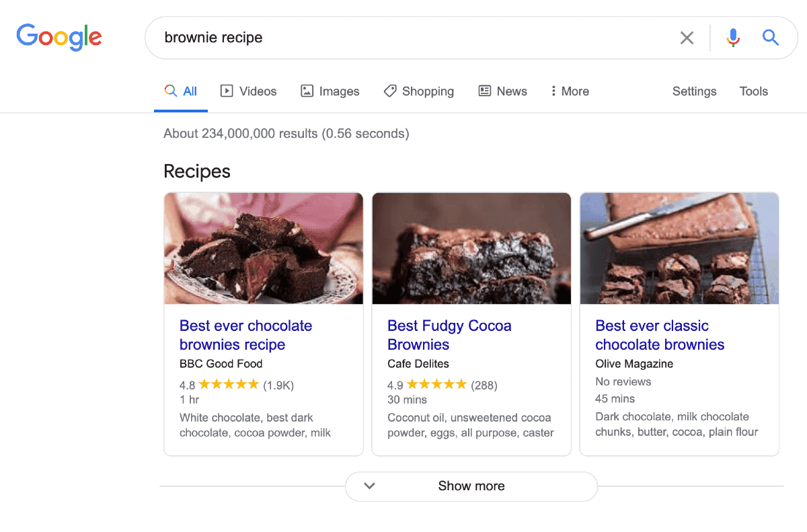Open Best ever chocolate brownies recipe link
The width and height of the screenshot is (807, 532).
245,335
